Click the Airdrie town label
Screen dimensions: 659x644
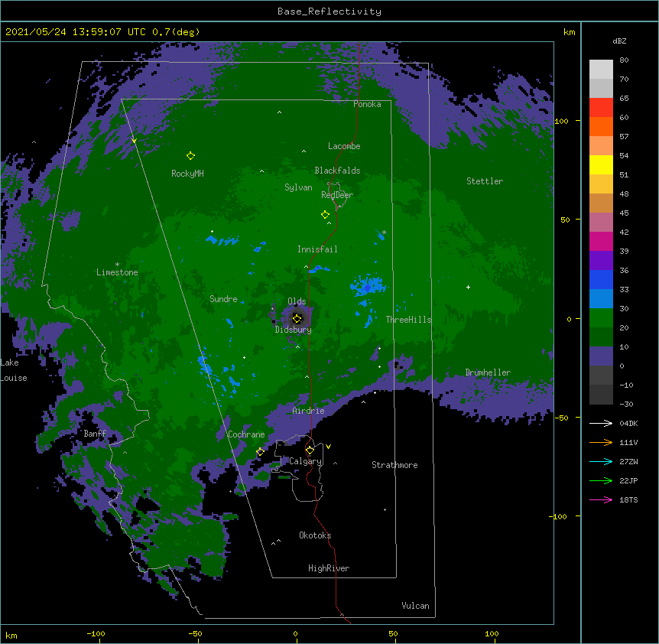pyautogui.click(x=309, y=411)
